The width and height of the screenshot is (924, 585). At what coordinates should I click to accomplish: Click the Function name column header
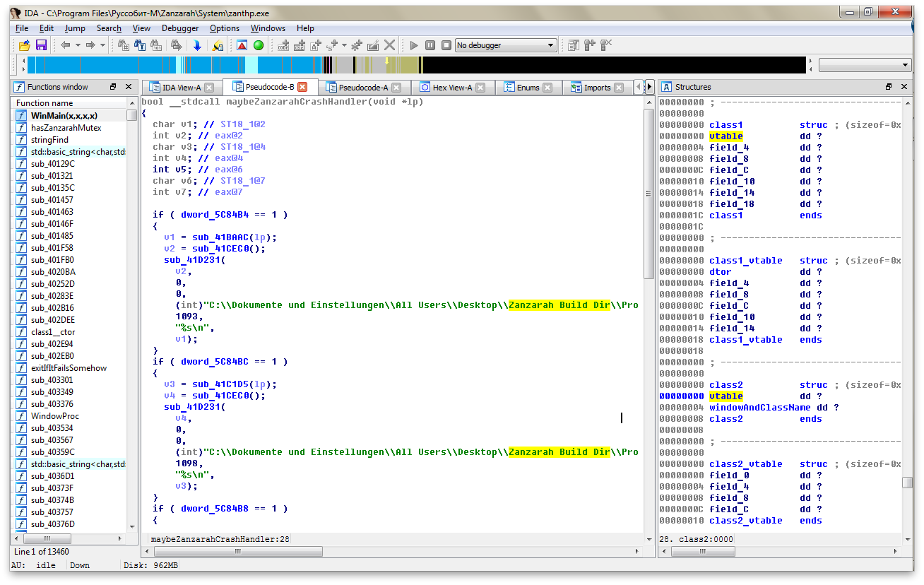70,103
